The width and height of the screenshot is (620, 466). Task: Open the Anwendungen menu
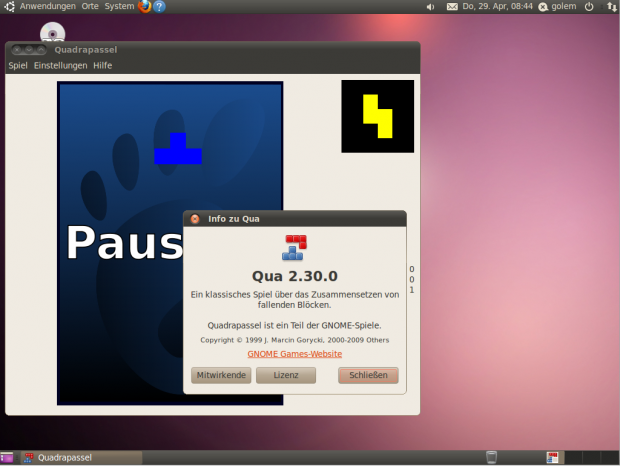coord(48,6)
